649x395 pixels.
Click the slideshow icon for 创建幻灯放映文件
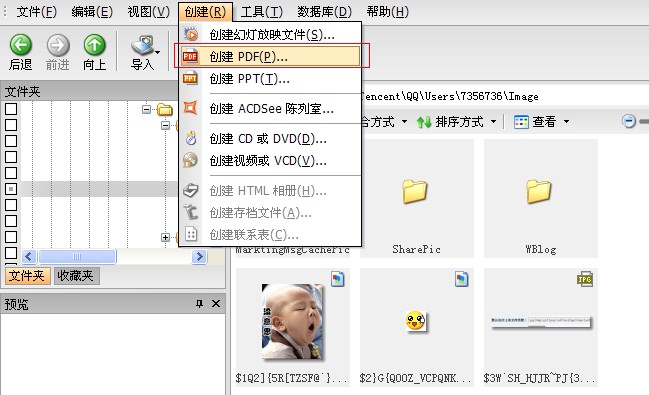pos(191,34)
